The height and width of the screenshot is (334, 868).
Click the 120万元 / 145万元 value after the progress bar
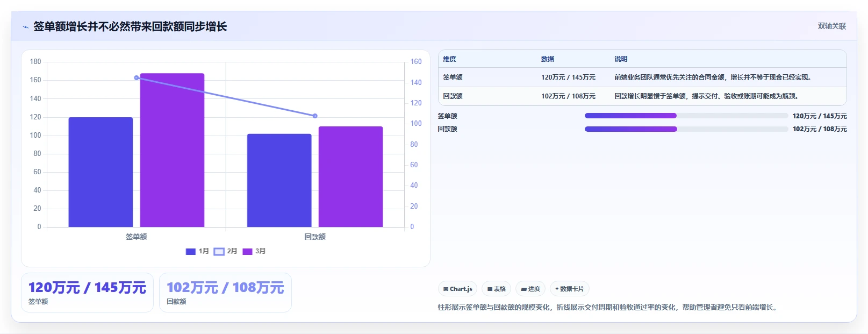pos(820,116)
